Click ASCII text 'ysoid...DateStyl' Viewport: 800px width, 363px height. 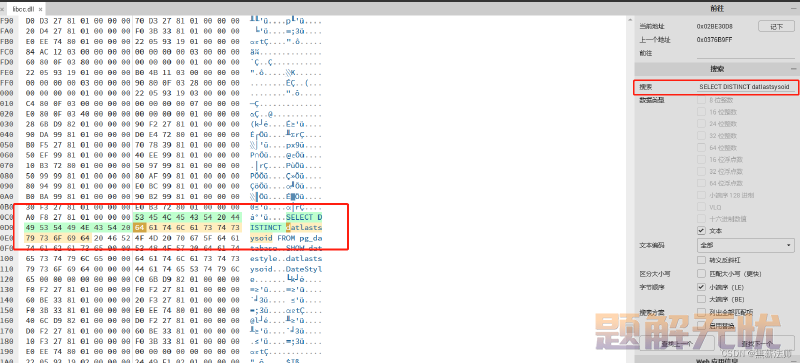[x=286, y=269]
